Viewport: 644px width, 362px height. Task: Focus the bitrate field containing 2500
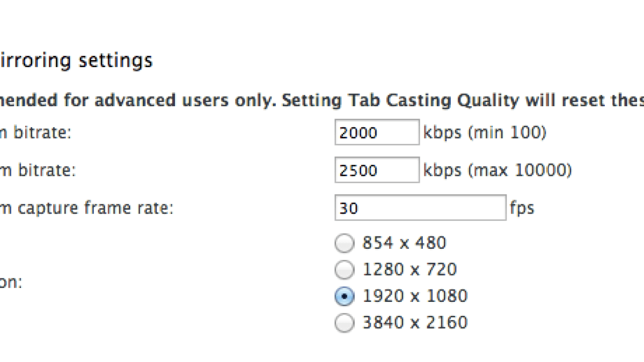click(377, 171)
